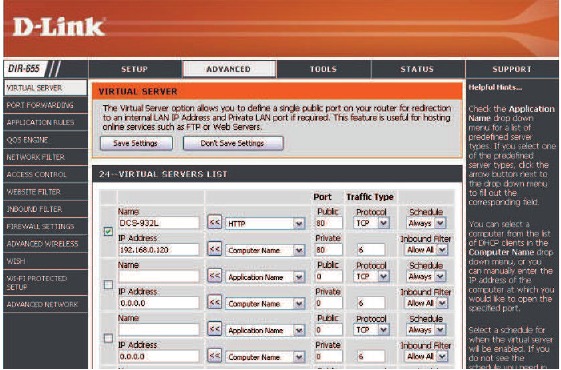This screenshot has width=561, height=370.
Task: Open the Computer Name dropdown for DCS-932L
Action: (265, 250)
